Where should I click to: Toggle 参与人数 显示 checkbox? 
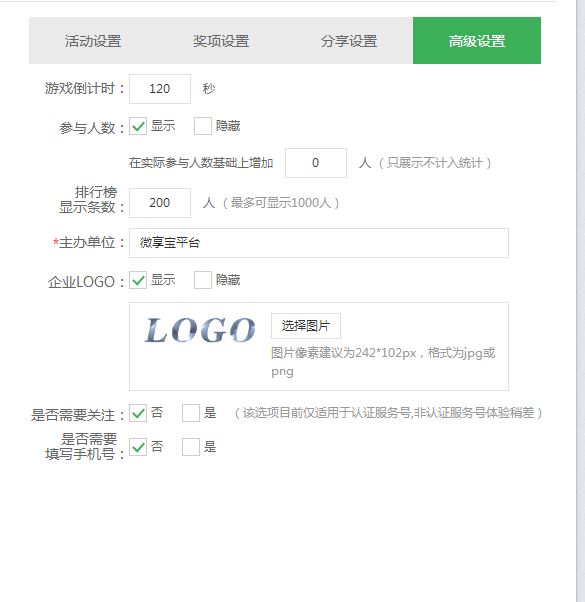[138, 126]
